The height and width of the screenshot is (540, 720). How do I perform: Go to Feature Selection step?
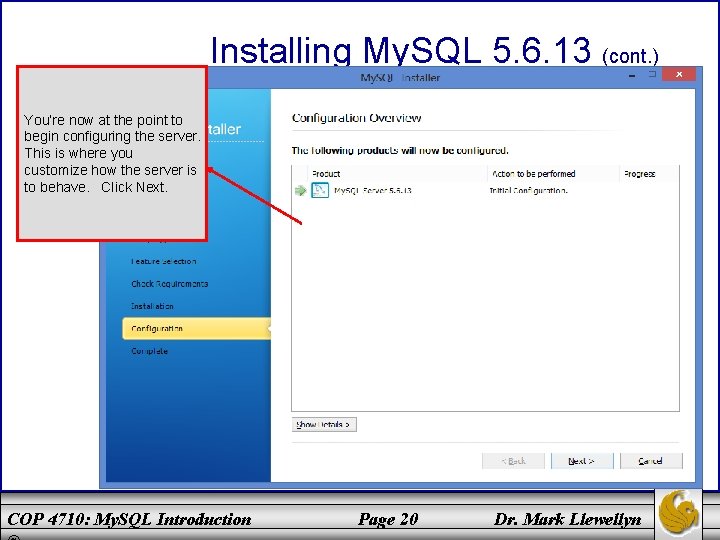163,261
